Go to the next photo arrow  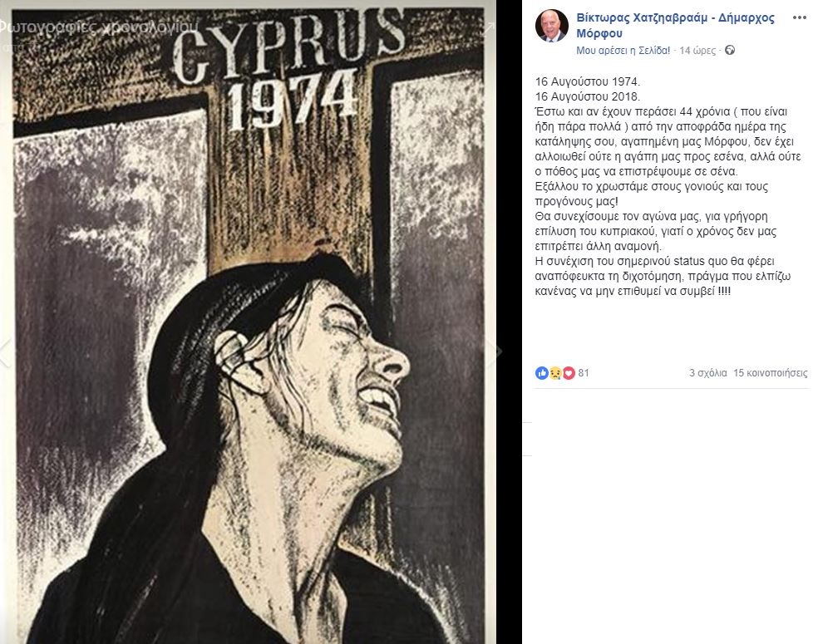[495, 351]
